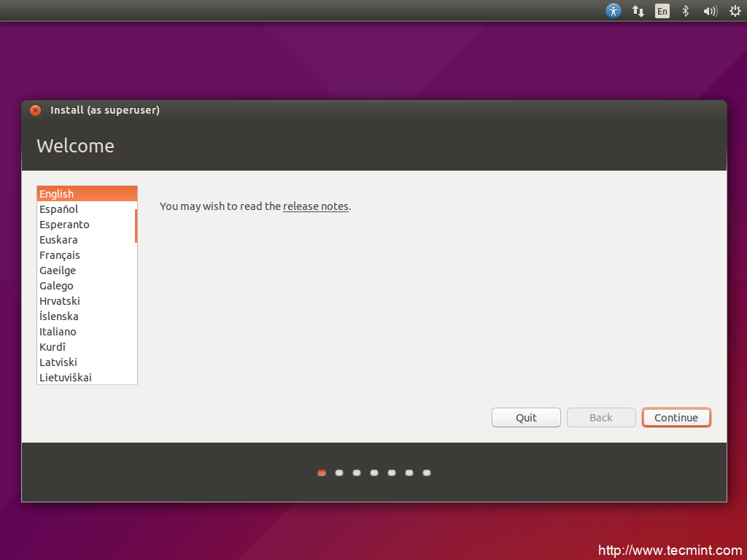This screenshot has width=747, height=560.
Task: Click Continue to proceed with installation
Action: 676,418
